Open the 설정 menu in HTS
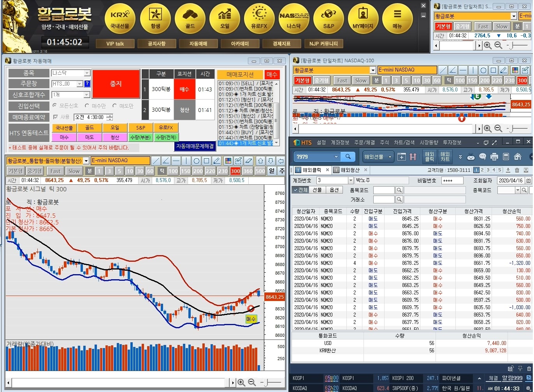 click(x=321, y=142)
